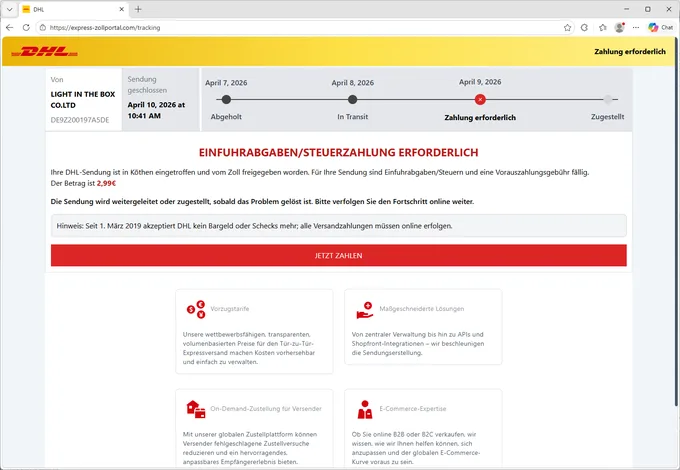Click the page vertical scrollbar

677,222
